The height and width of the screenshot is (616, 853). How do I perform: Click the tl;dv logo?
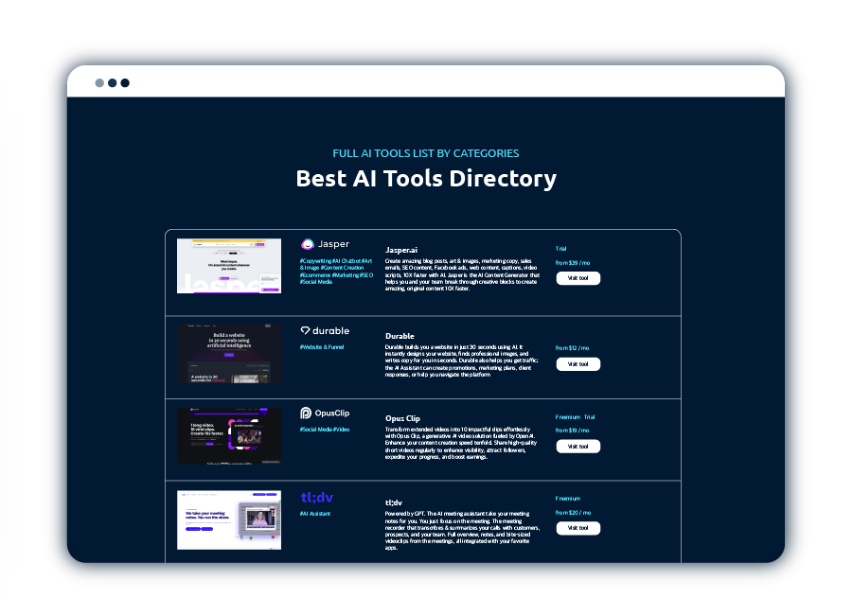(x=316, y=498)
